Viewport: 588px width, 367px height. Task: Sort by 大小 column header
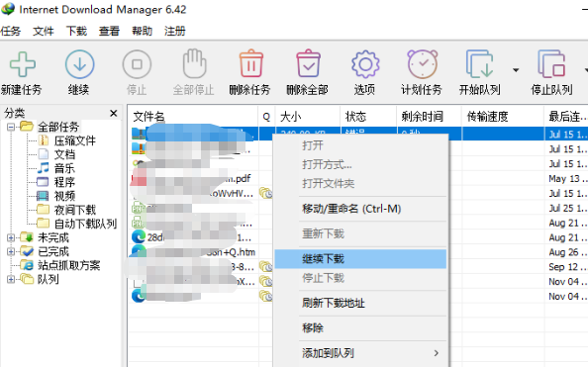coord(308,117)
